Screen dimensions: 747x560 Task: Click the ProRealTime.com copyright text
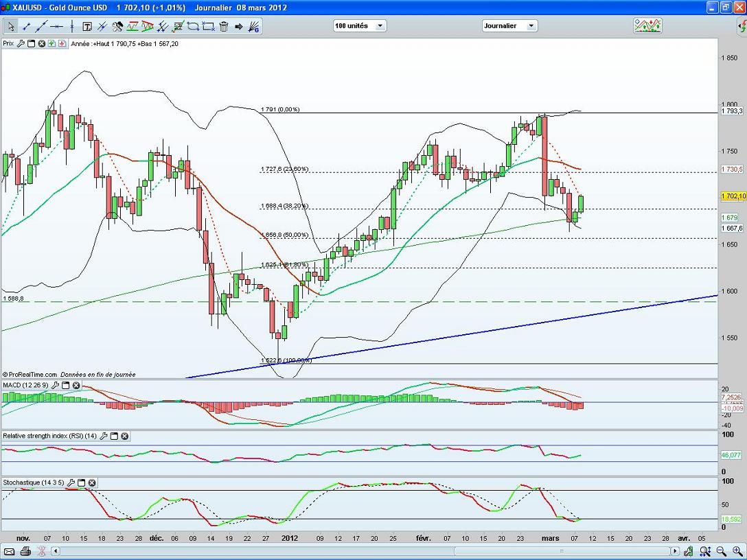pos(30,375)
